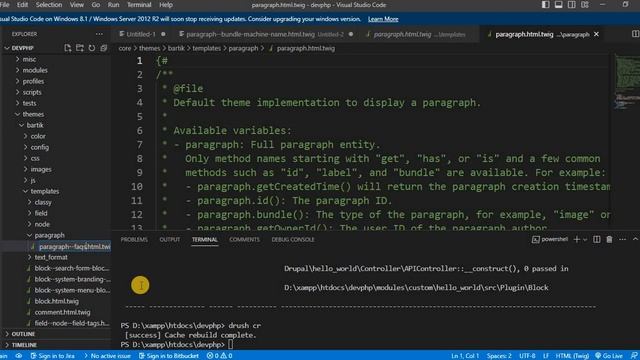Open the View menu
The width and height of the screenshot is (640, 360).
tap(76, 5)
